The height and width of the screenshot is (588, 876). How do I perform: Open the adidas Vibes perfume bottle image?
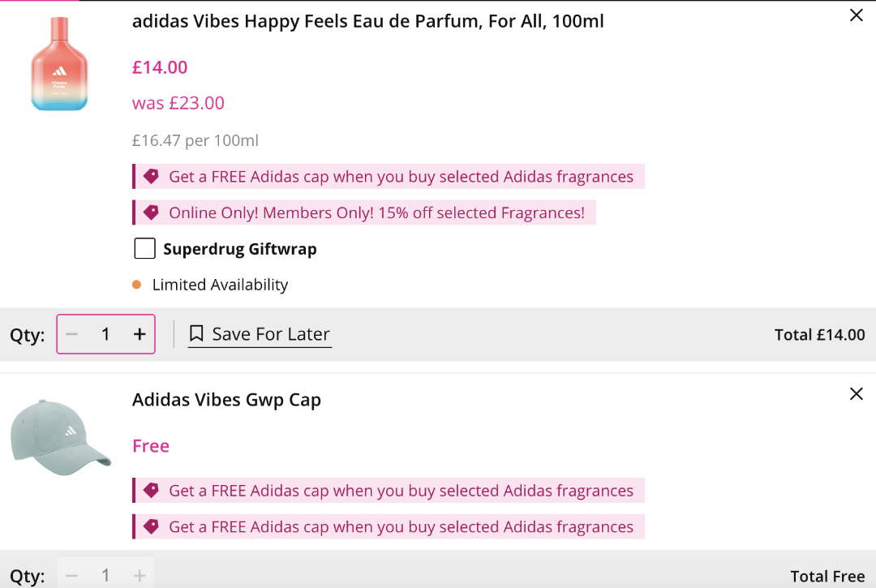click(x=58, y=64)
